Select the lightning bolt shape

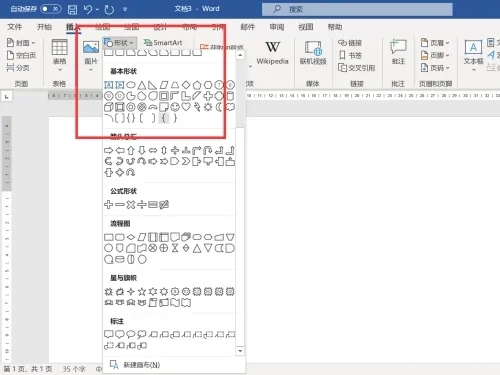pyautogui.click(x=197, y=107)
